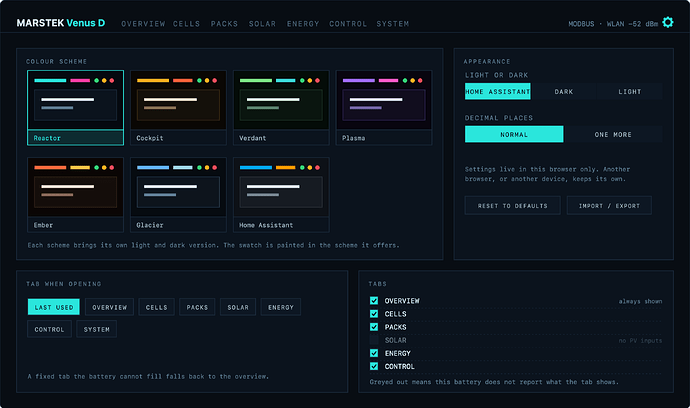Screen dimensions: 690x408
Task: Toggle the Packs tab checkbox
Action: pos(374,327)
